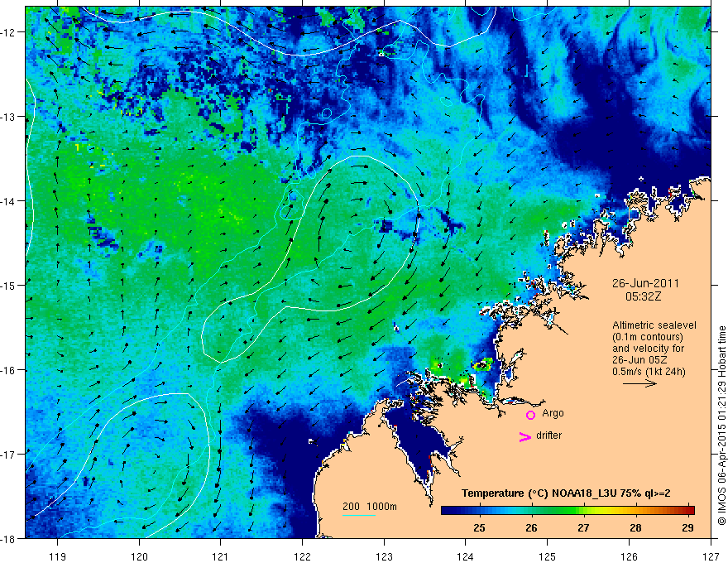Click longitude axis label 121
Screen dimensions: 728x563
(x=221, y=556)
